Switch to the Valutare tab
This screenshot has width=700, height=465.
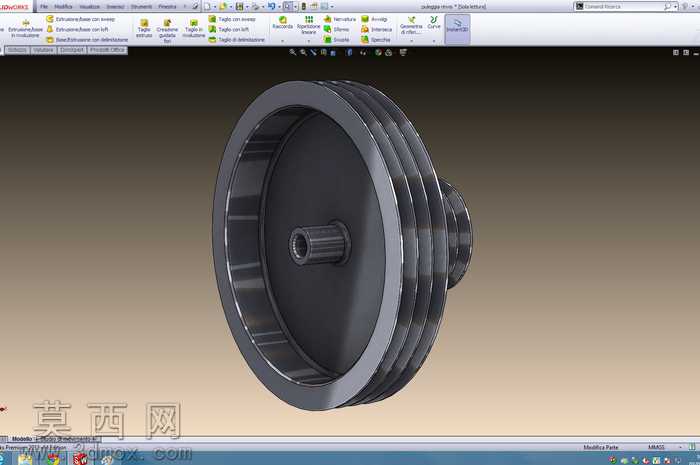coord(43,50)
